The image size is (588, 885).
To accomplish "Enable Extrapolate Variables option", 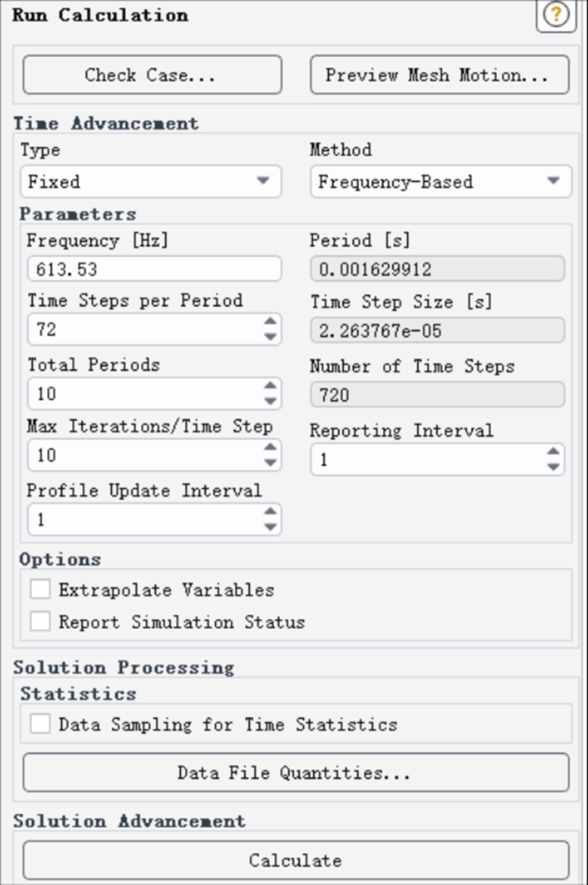I will [x=41, y=590].
